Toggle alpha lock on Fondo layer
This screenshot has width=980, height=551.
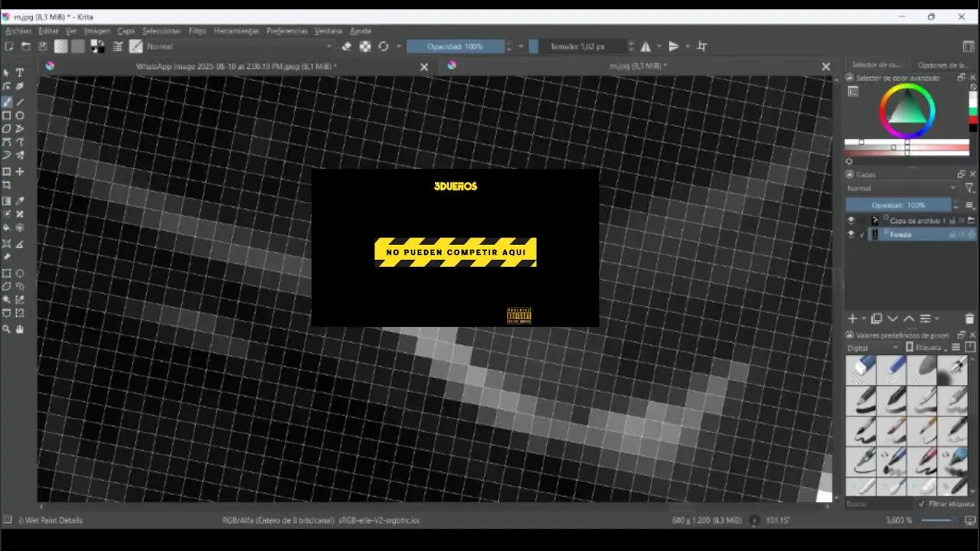tap(962, 235)
